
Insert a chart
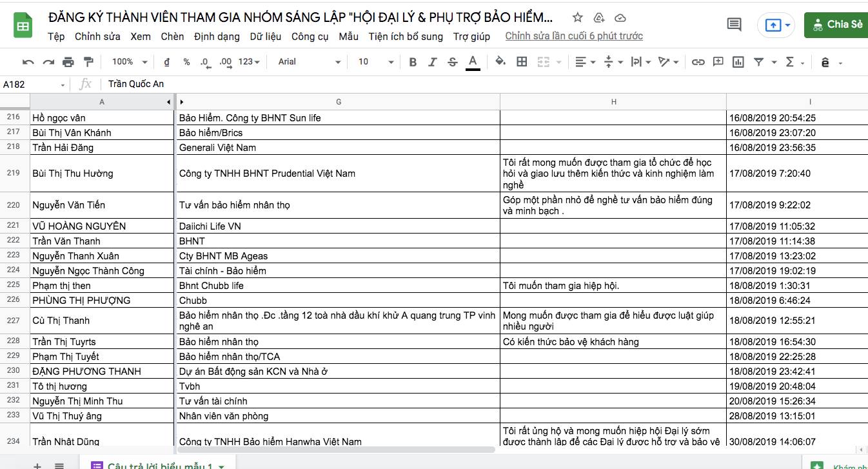[x=738, y=62]
